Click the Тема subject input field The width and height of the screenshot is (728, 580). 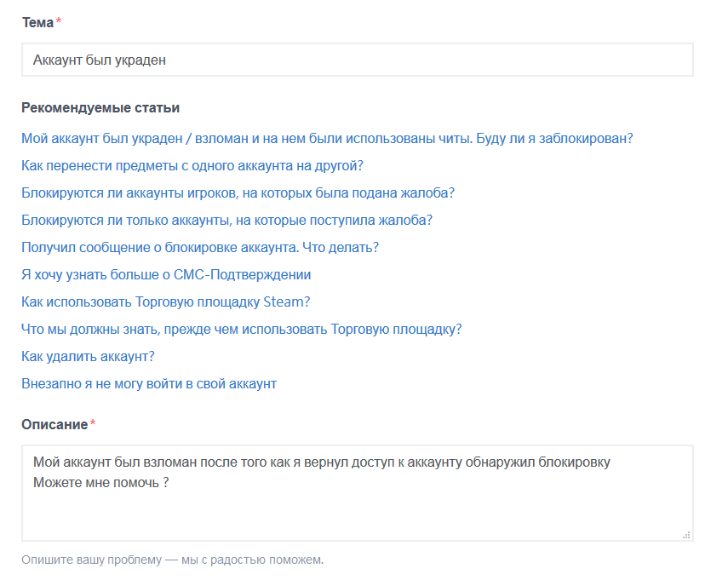point(358,60)
